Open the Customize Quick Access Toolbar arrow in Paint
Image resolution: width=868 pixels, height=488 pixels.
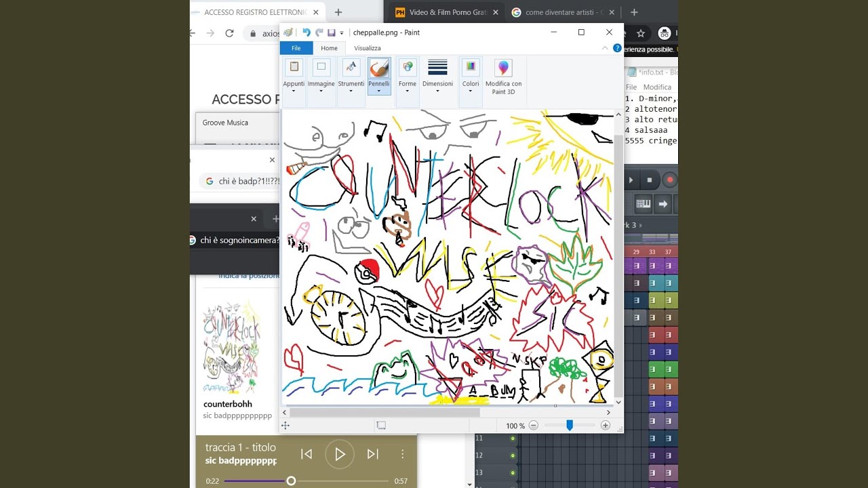tap(342, 33)
